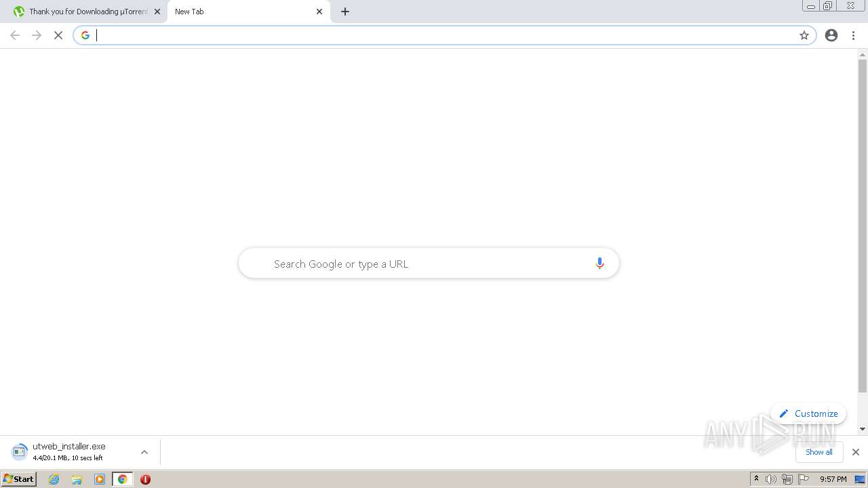Go back with the back arrow
The width and height of the screenshot is (868, 488).
pyautogui.click(x=15, y=35)
